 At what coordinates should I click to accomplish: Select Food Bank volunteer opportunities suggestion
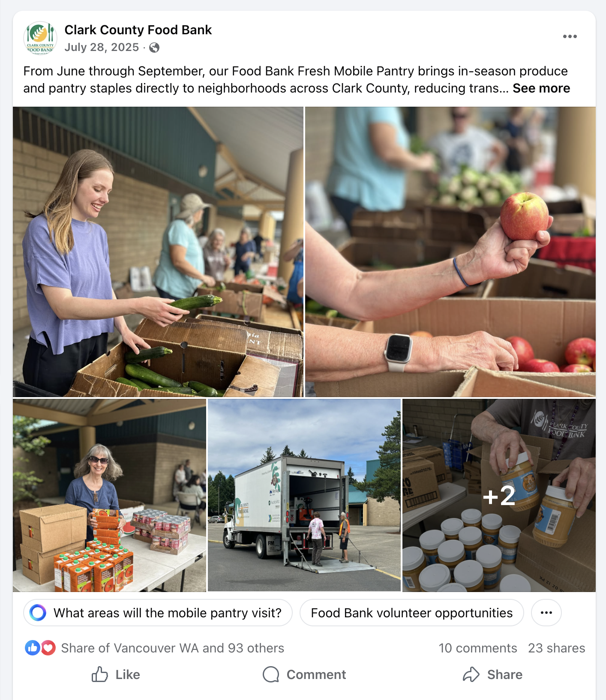pyautogui.click(x=411, y=613)
